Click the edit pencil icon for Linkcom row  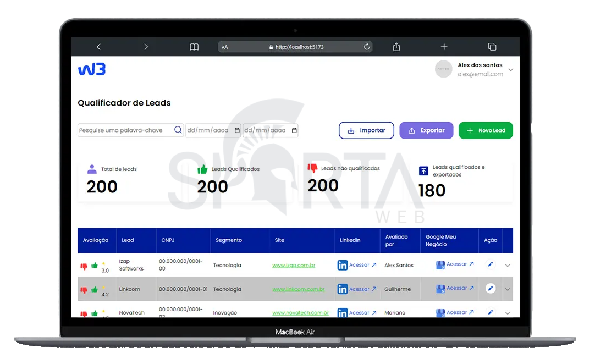click(x=491, y=288)
